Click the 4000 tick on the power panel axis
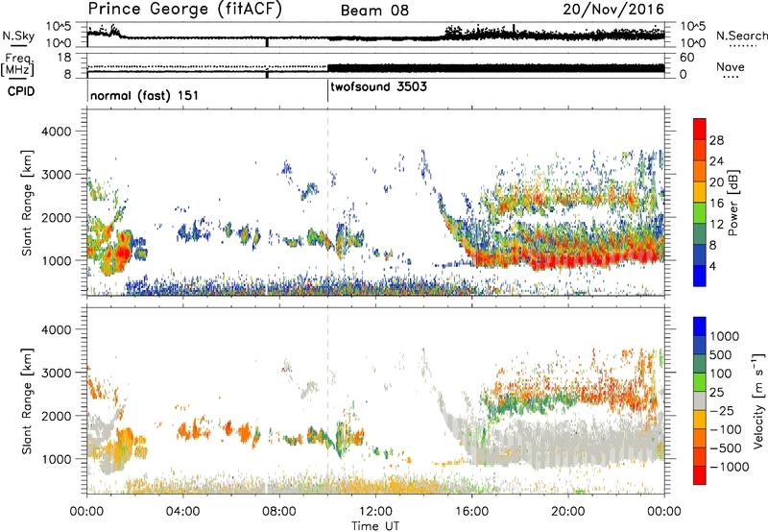768x532 pixels. point(56,132)
